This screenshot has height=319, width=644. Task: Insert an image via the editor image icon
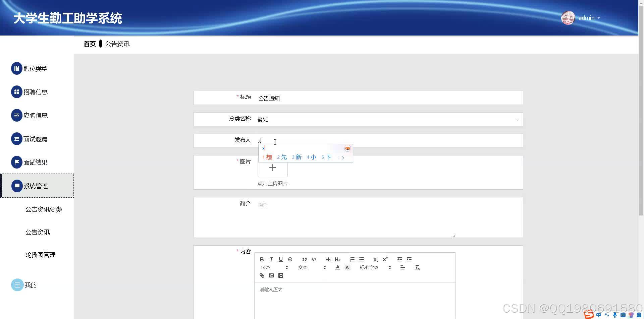pos(271,275)
